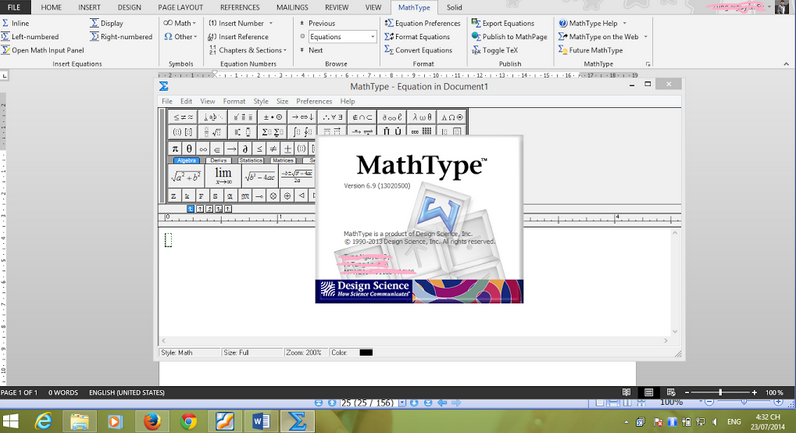Screen dimensions: 797x434
Task: Open uppercase Greek palette (ΛΩΘ)
Action: [451, 117]
